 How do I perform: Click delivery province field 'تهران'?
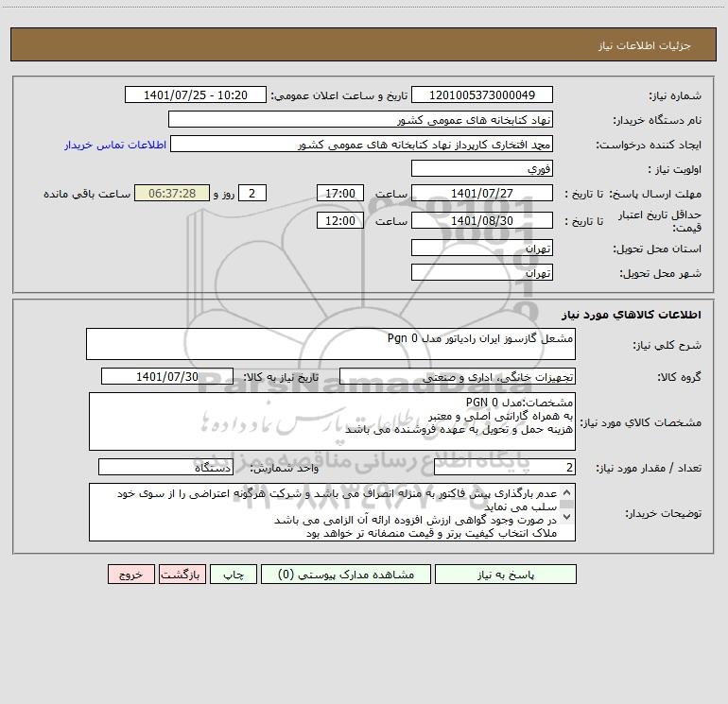click(x=482, y=249)
